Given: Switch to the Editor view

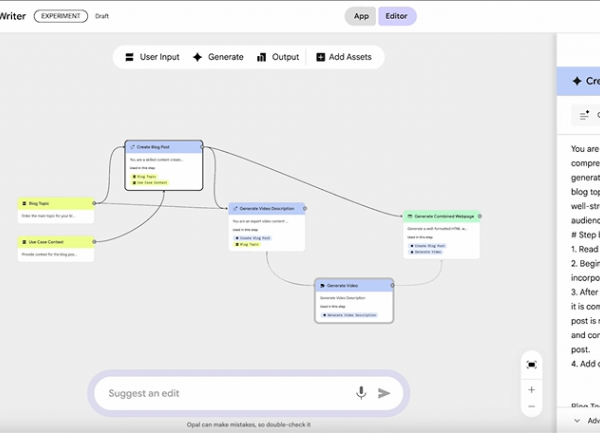Looking at the screenshot, I should [x=397, y=16].
